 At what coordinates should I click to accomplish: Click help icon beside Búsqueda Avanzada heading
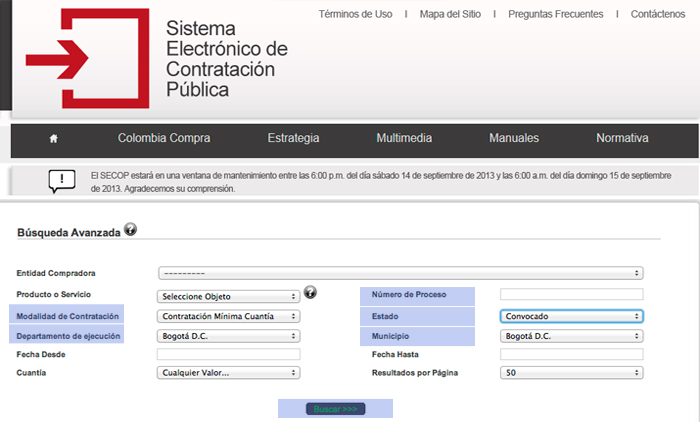[x=131, y=230]
